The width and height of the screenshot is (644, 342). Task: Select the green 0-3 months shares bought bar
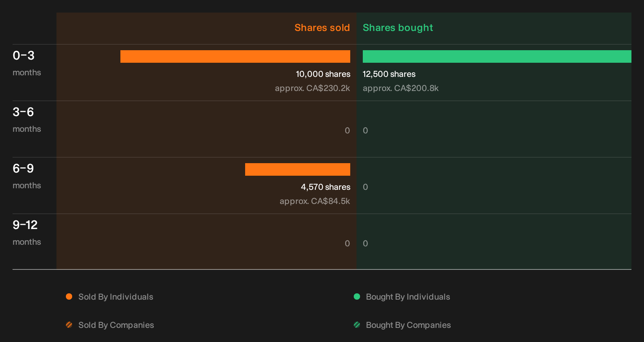(x=497, y=56)
